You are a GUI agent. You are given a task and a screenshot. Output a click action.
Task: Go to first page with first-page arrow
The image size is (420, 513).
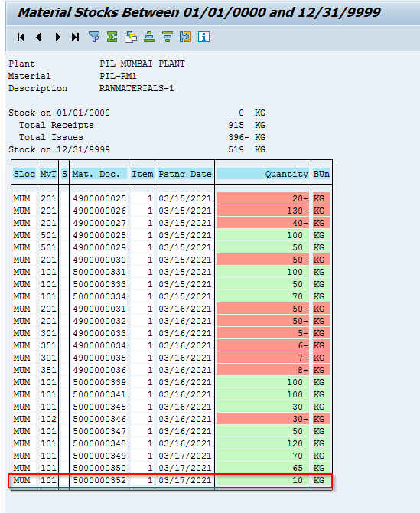point(21,38)
